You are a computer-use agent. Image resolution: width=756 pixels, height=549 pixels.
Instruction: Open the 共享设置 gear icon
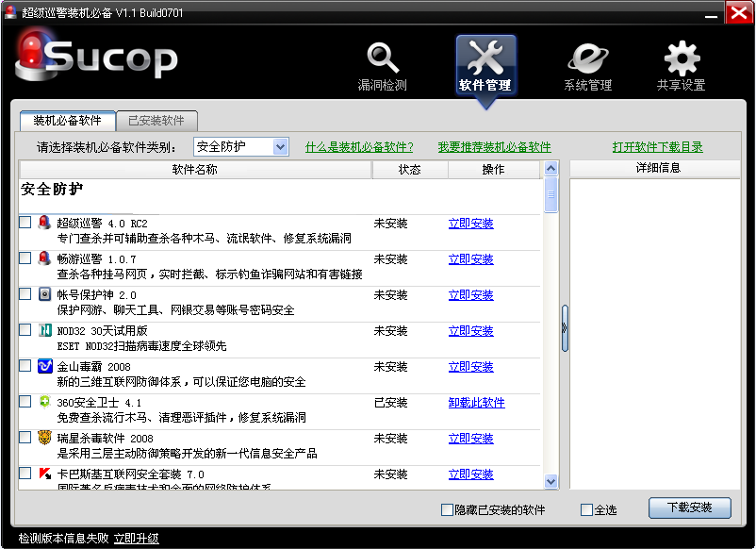(682, 58)
